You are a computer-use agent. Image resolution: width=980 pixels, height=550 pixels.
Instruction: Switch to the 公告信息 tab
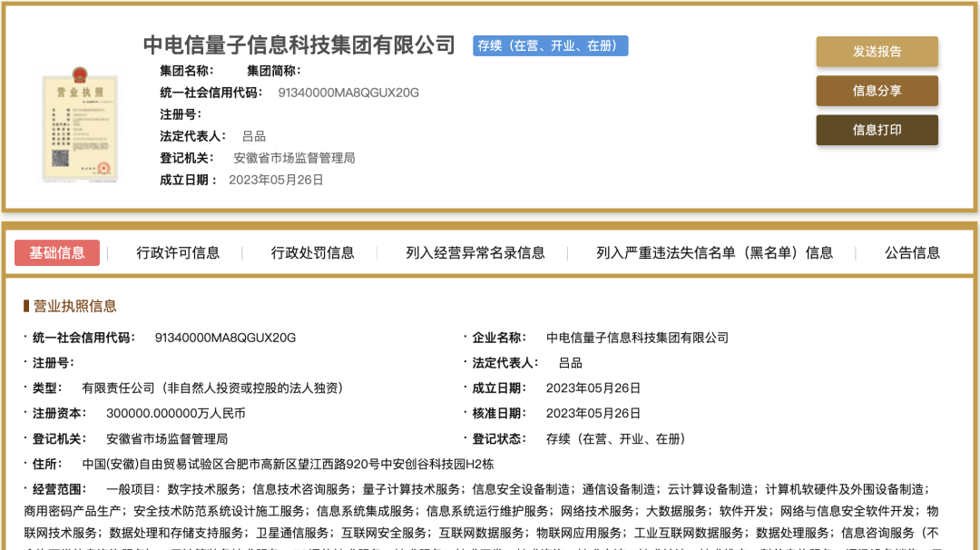[912, 253]
